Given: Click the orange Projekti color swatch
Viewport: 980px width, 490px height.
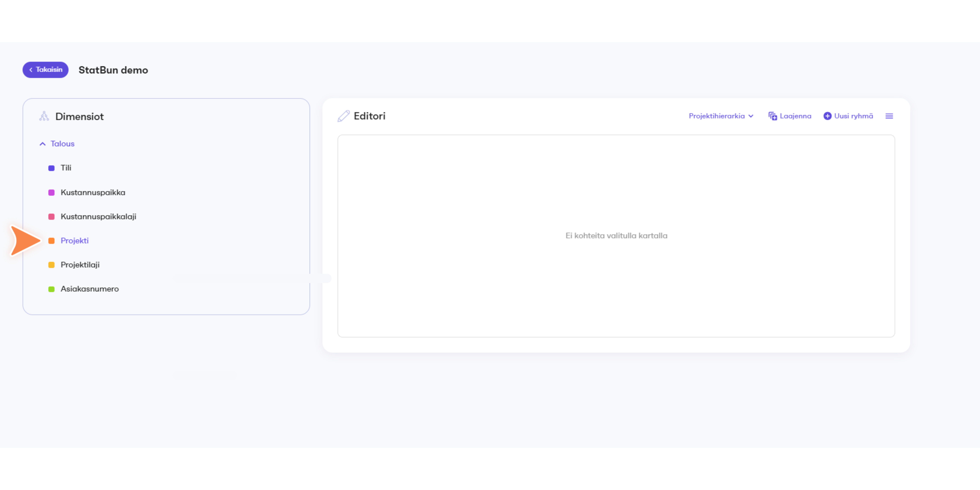Looking at the screenshot, I should [x=51, y=241].
